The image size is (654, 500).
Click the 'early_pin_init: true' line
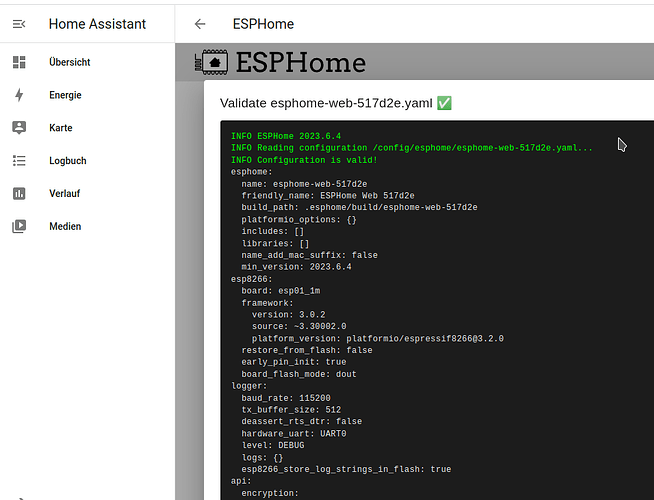pos(294,362)
